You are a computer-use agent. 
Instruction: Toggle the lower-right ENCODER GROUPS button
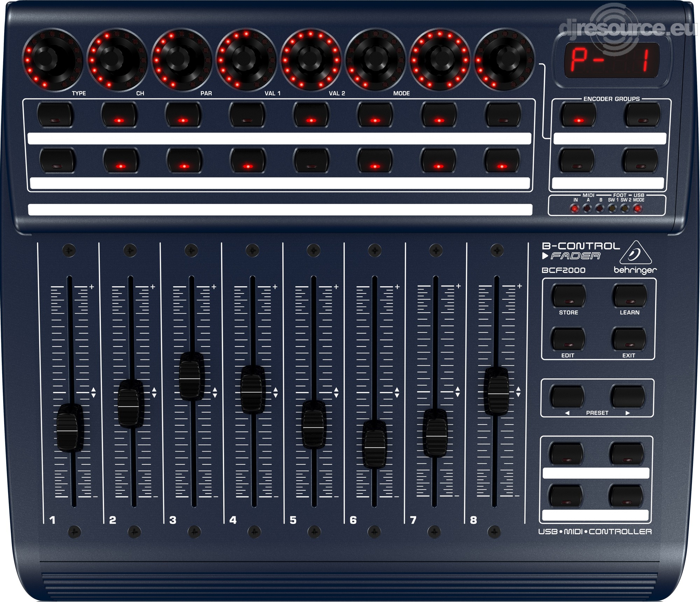coord(640,161)
